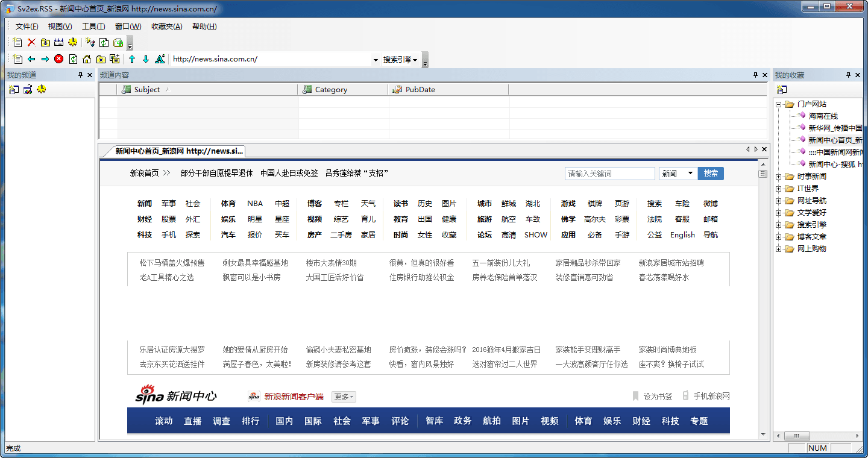Click the blue 搜索 button on page

point(711,174)
